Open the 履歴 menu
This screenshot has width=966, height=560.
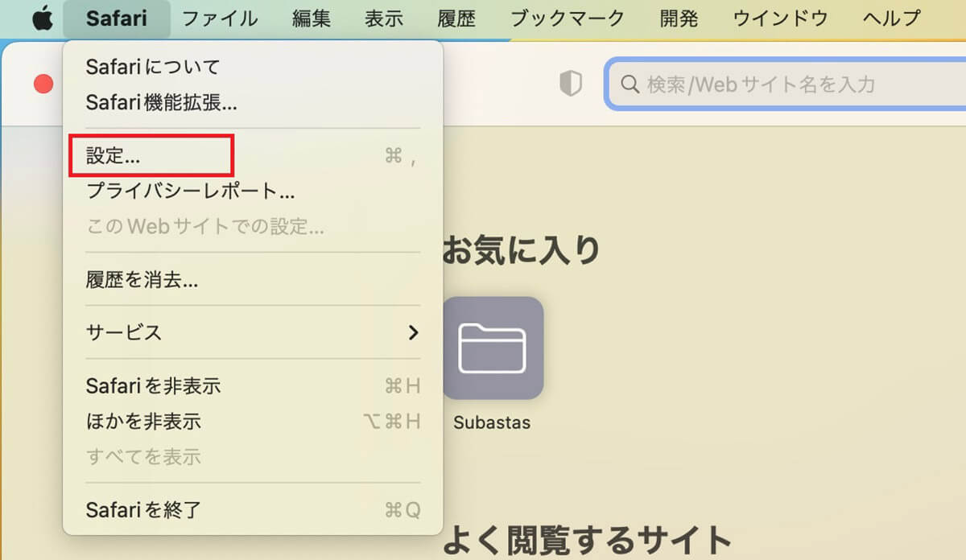(456, 19)
